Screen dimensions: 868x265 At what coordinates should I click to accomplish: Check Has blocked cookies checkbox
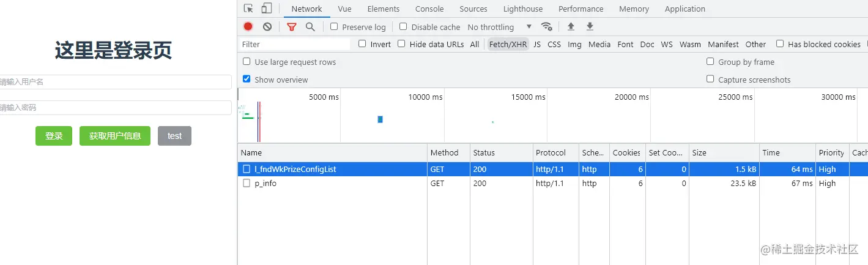click(780, 43)
